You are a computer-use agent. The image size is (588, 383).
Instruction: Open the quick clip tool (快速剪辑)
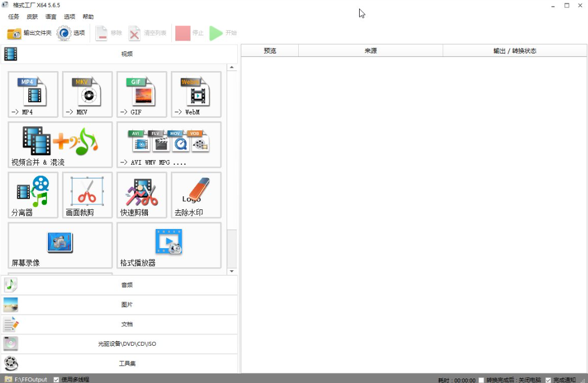(142, 195)
